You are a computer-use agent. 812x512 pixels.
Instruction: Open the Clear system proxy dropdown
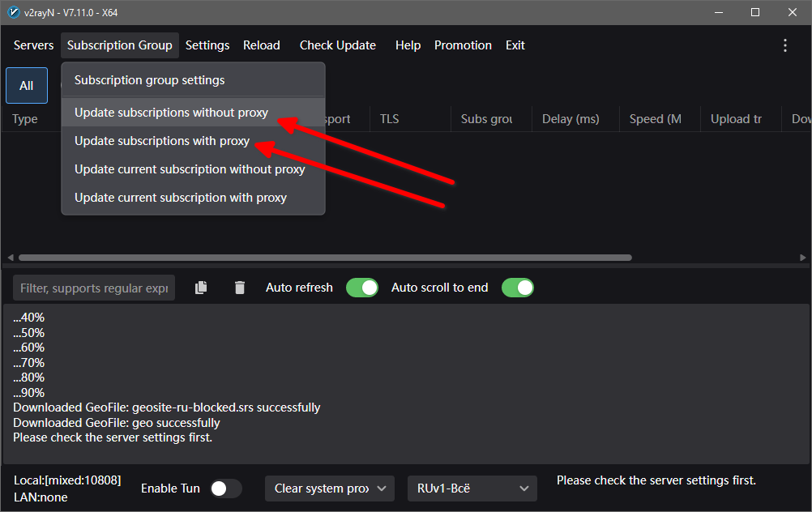click(330, 489)
